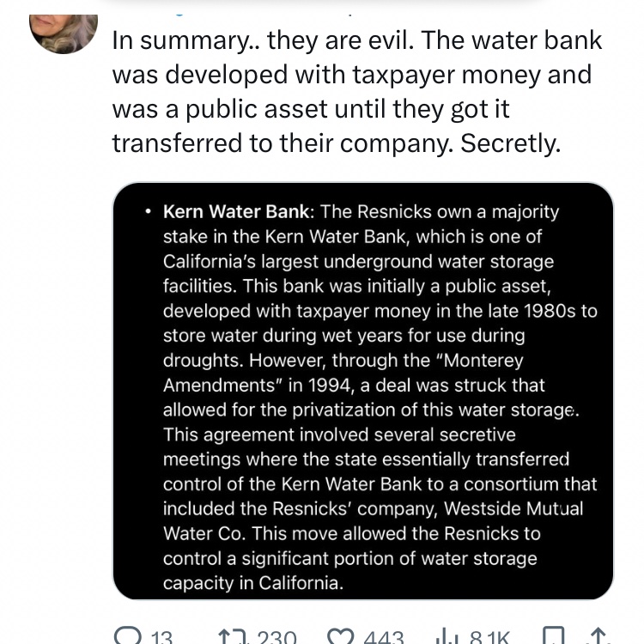View the 8.1K views count
Screen dimensions: 644x644
pyautogui.click(x=489, y=637)
